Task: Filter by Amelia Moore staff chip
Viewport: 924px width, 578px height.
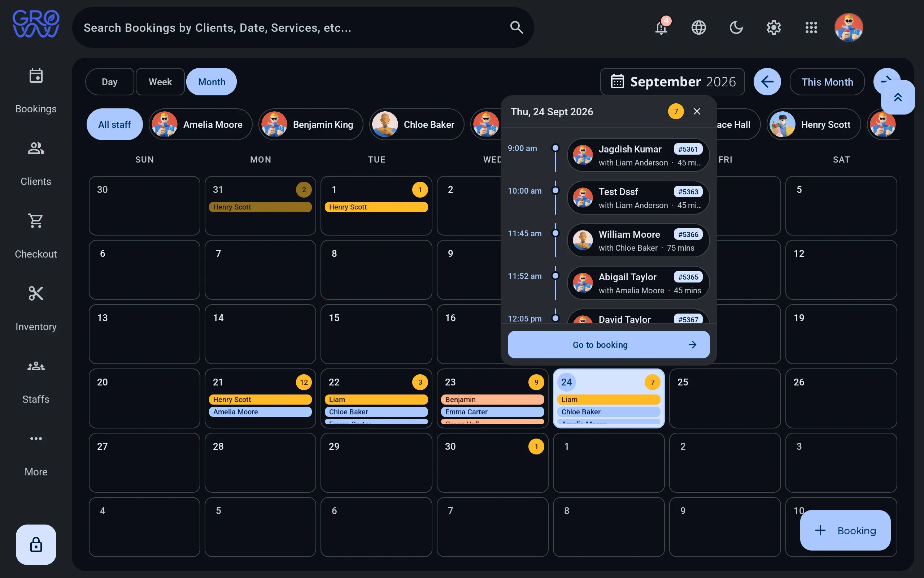Action: 200,124
